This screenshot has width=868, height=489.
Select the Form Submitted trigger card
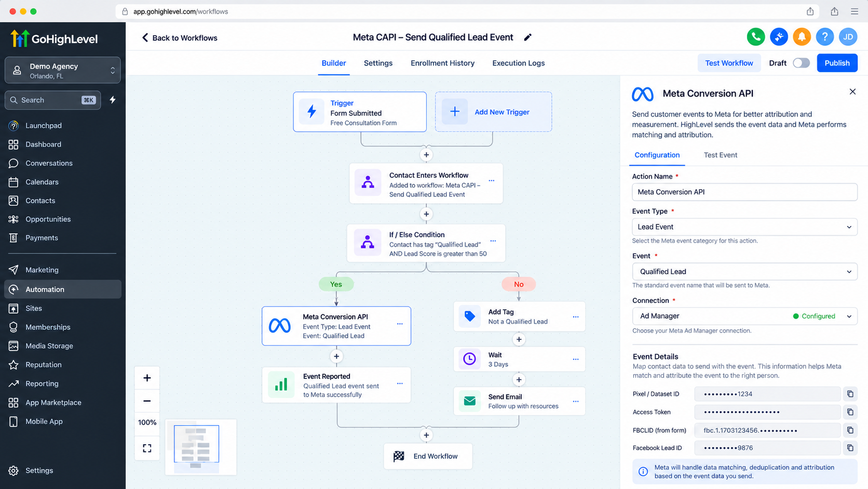click(360, 112)
